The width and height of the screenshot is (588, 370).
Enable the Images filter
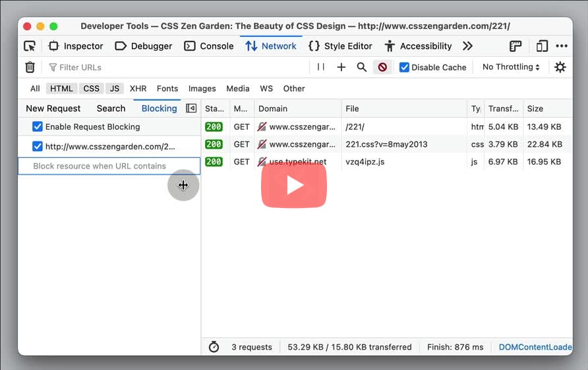tap(202, 89)
